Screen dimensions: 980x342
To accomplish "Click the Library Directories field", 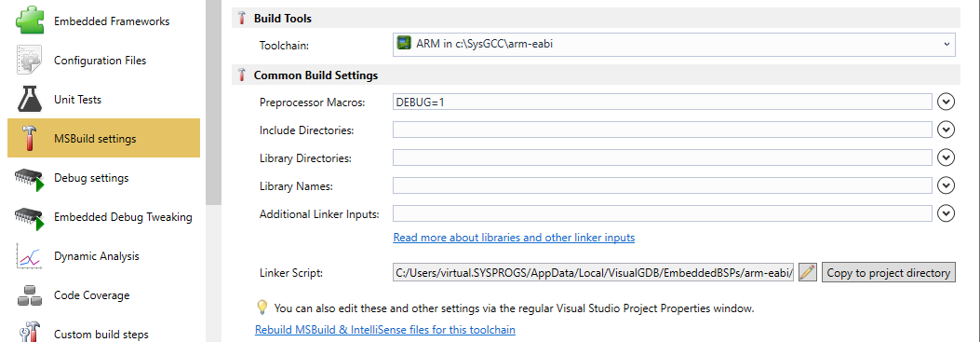I will tap(663, 157).
